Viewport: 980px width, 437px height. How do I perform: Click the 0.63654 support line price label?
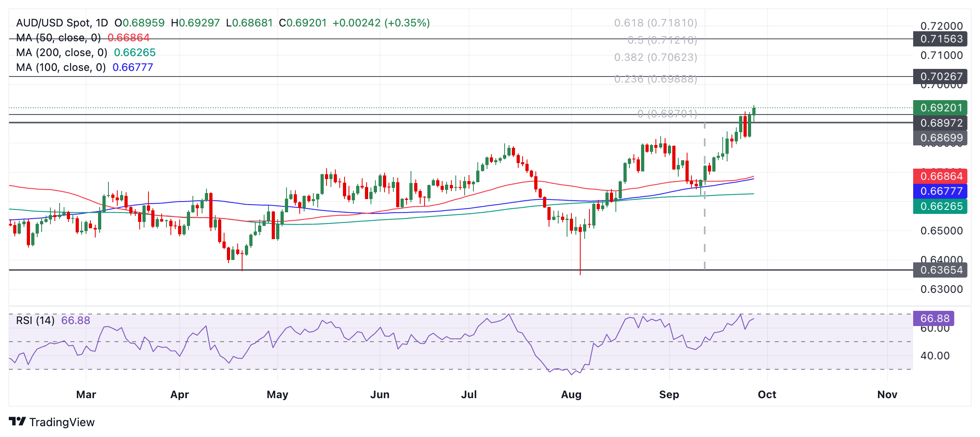point(940,270)
